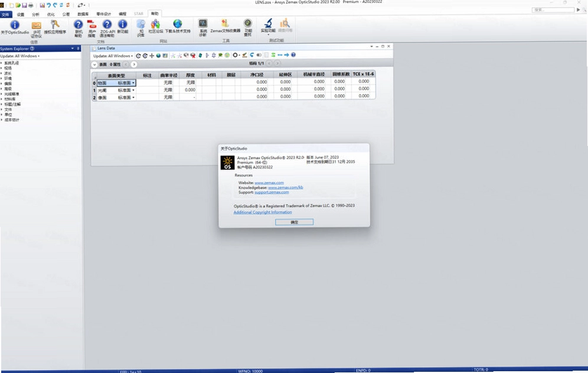Click the new file icon in quick access toolbar

[12, 6]
